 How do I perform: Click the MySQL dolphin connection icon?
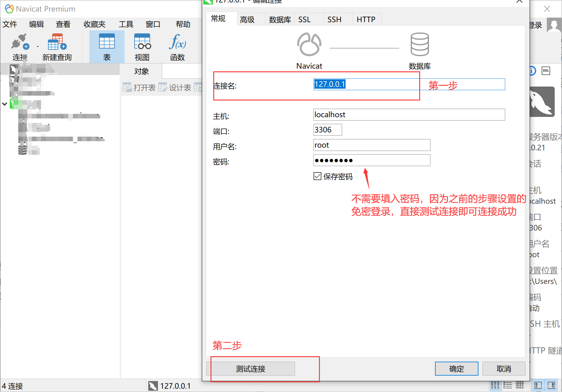542,102
